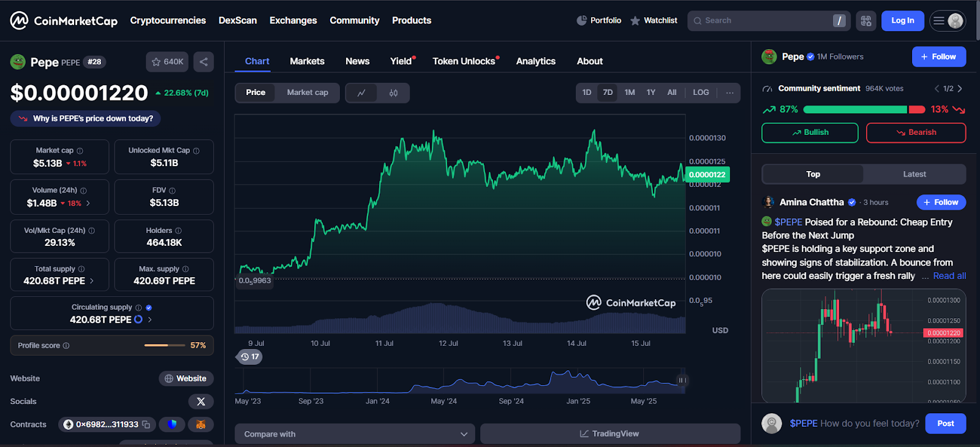Click the MetaMask fox icon in Contracts
980x447 pixels.
[x=201, y=424]
